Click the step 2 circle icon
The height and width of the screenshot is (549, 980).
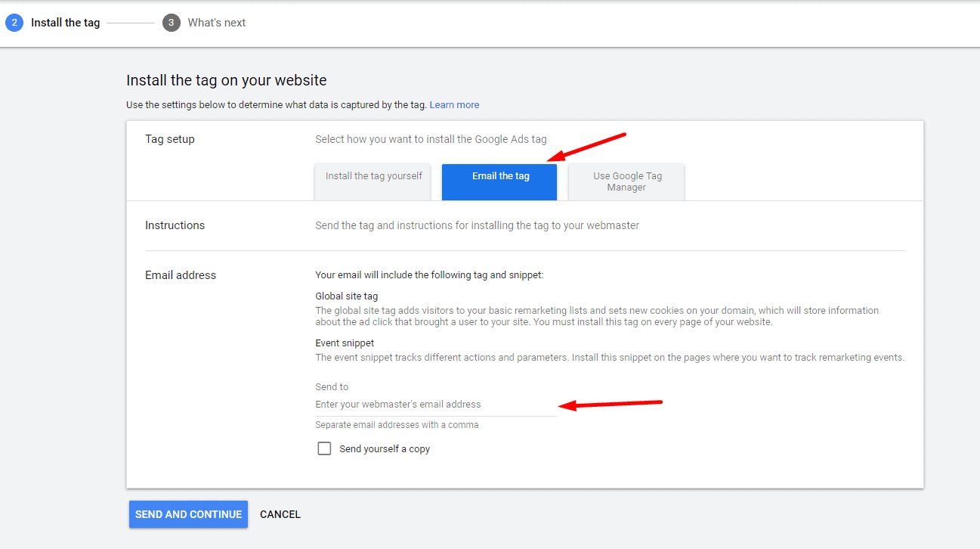14,23
